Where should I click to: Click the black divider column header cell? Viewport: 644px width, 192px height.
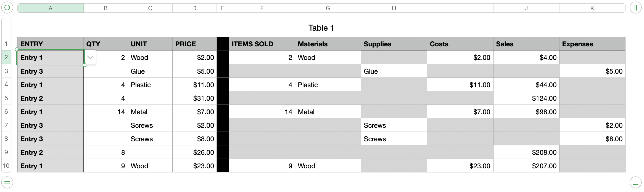tap(223, 44)
